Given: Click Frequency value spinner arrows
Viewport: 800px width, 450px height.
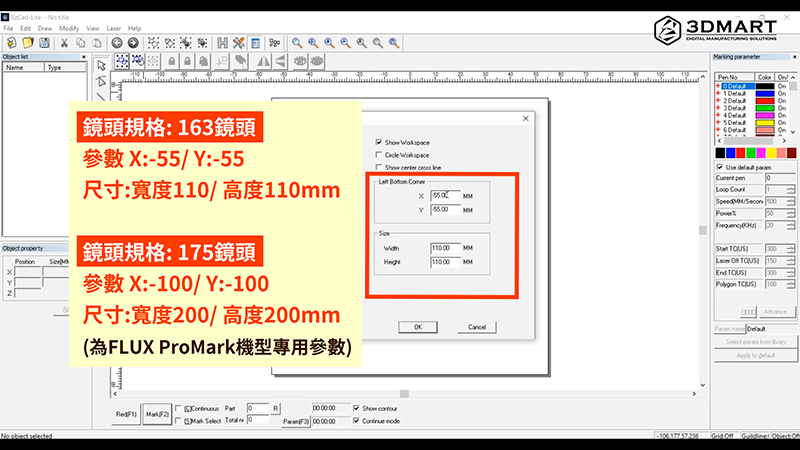Looking at the screenshot, I should point(790,225).
